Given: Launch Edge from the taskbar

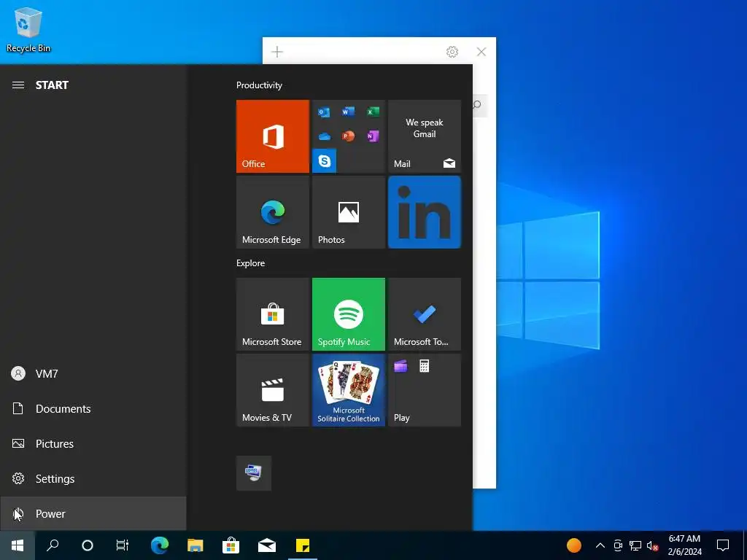Looking at the screenshot, I should click(x=160, y=545).
